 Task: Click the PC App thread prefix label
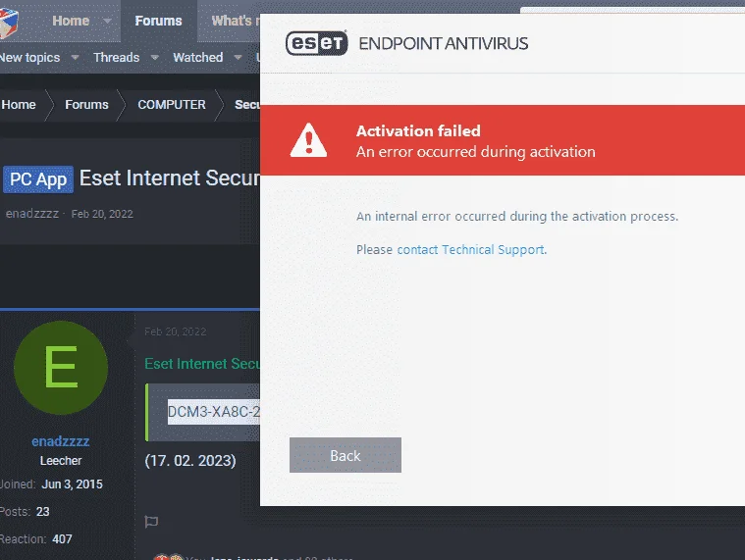tap(38, 179)
